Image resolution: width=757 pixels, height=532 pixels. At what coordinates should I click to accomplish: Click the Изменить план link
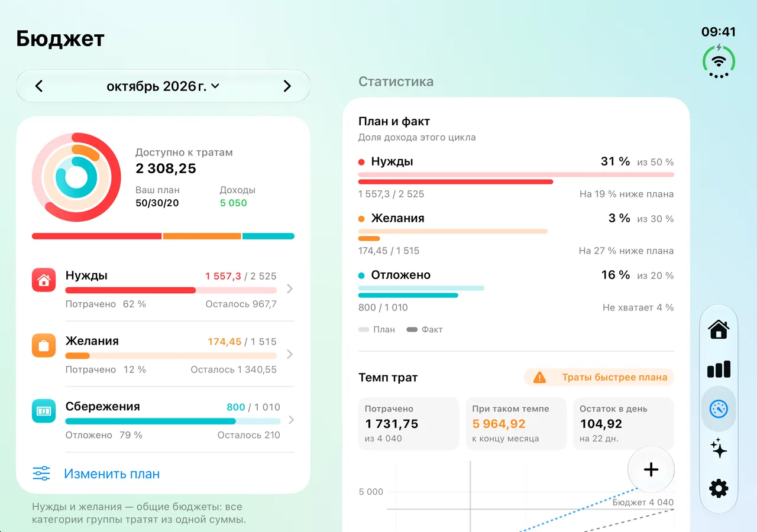pyautogui.click(x=112, y=474)
